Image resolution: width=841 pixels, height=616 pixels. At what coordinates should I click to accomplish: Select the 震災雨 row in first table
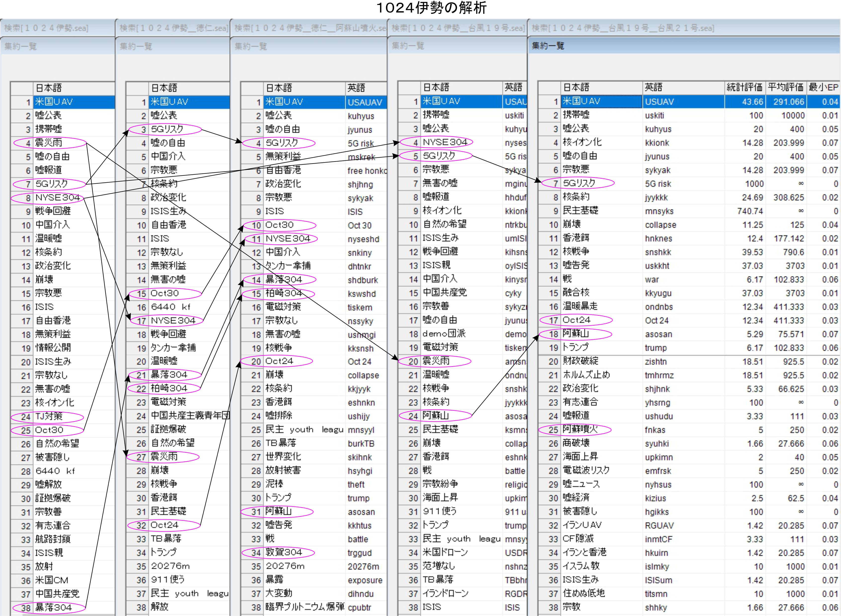click(x=49, y=143)
